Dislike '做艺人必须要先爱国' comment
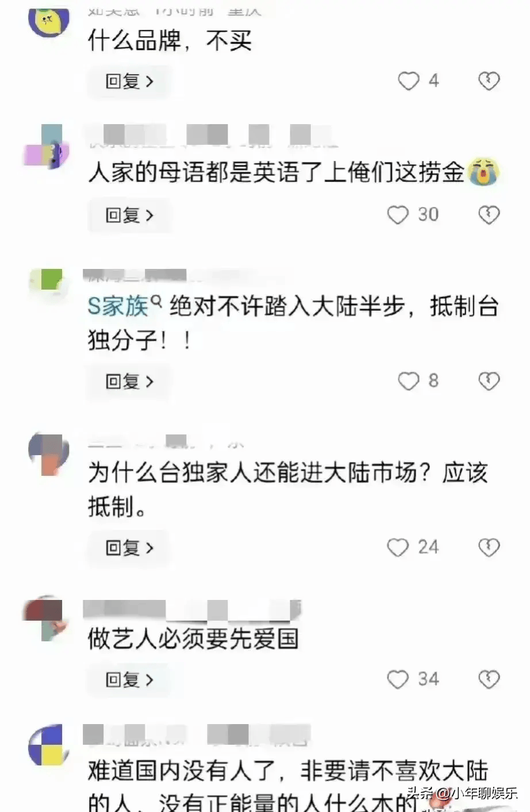 point(489,680)
